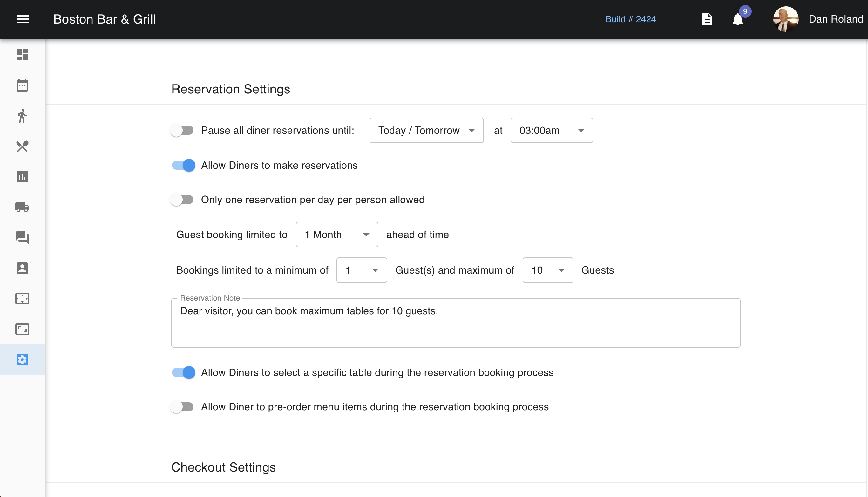Click the notifications bell icon
The image size is (868, 497).
pyautogui.click(x=737, y=19)
